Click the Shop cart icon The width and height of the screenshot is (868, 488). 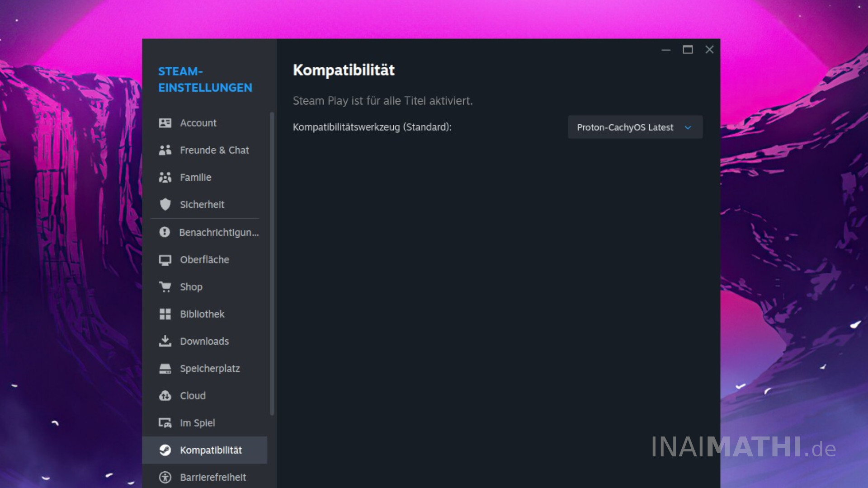coord(165,287)
